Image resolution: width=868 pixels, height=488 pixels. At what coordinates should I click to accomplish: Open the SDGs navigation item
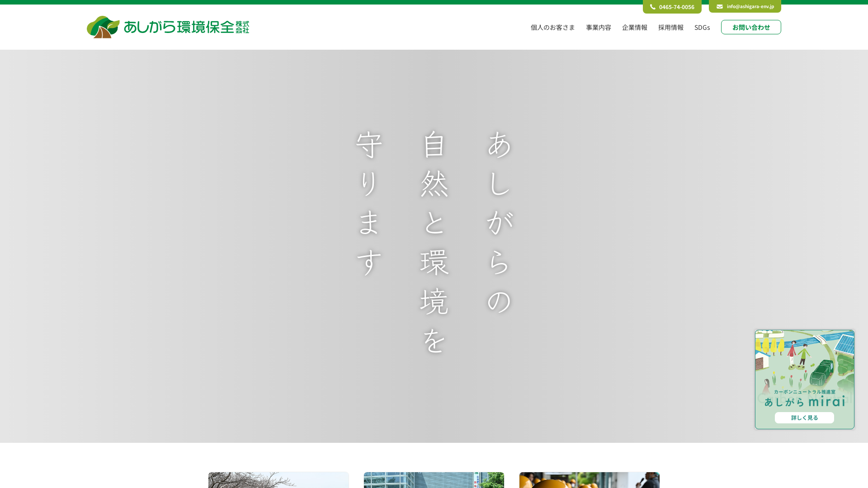(x=702, y=27)
